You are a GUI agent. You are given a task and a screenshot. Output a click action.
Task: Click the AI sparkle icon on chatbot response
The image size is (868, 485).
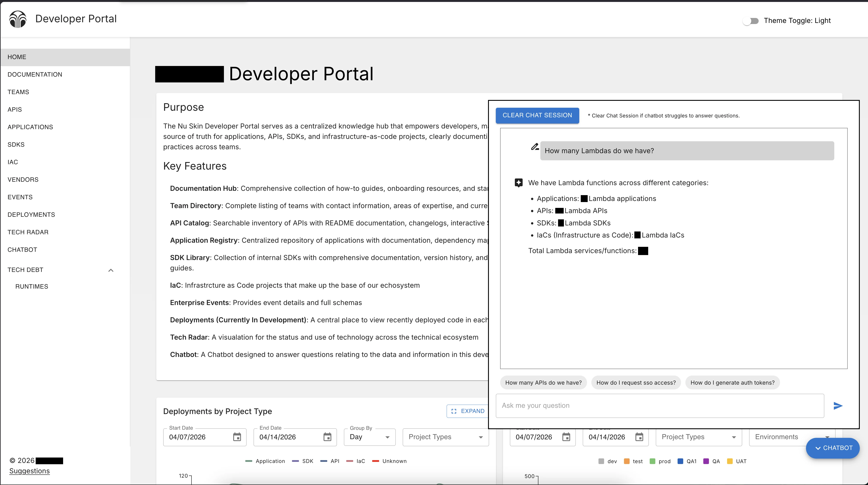pyautogui.click(x=519, y=182)
